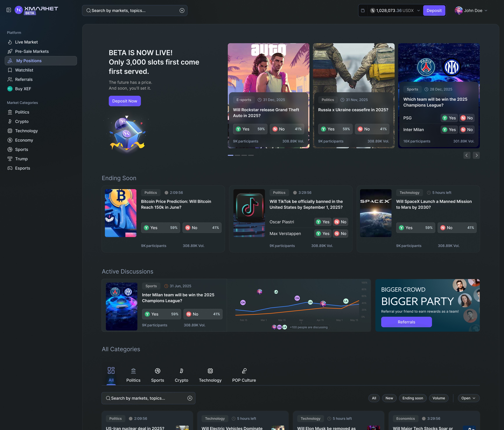
Task: Jump to fourth carousel page indicator
Action: tap(251, 155)
